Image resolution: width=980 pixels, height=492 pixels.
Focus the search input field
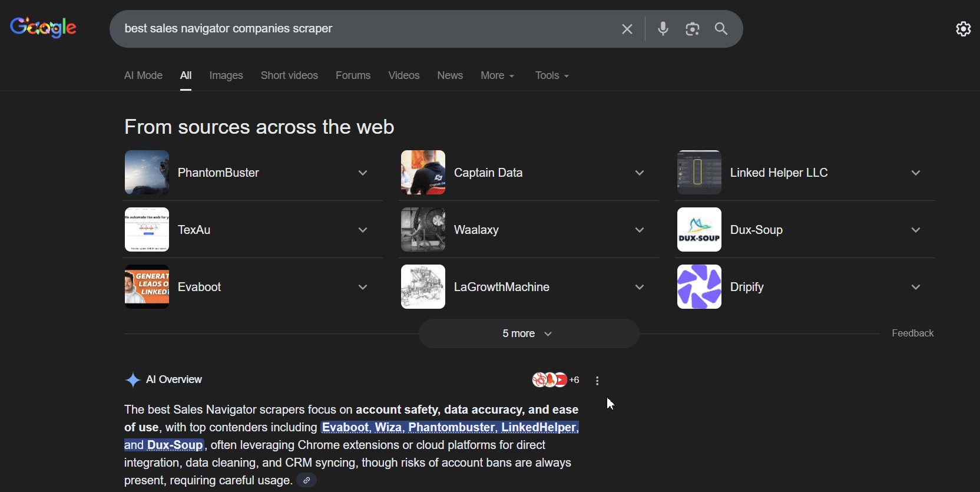click(x=365, y=28)
